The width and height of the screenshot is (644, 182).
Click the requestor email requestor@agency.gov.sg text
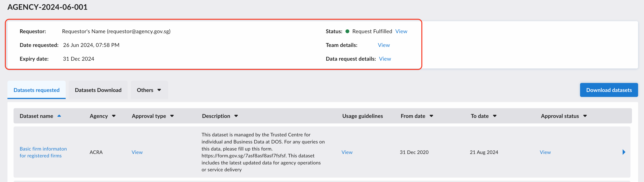click(x=139, y=31)
